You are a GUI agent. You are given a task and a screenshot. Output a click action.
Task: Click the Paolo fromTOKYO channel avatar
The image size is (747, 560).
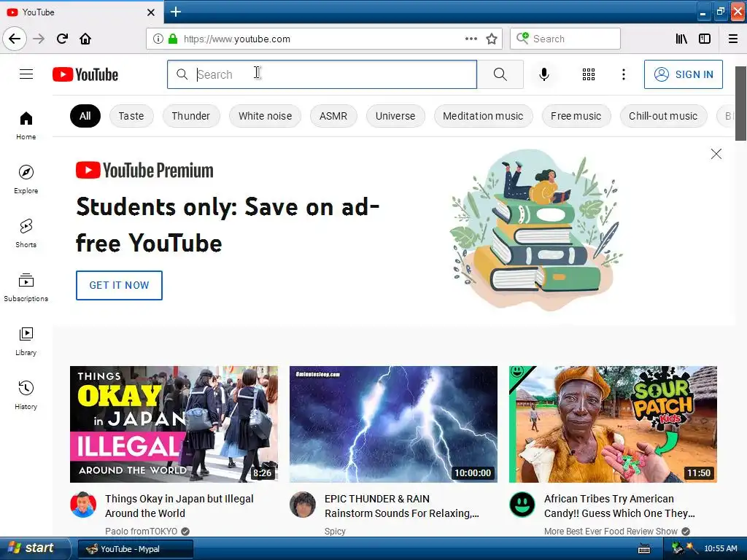coord(83,505)
